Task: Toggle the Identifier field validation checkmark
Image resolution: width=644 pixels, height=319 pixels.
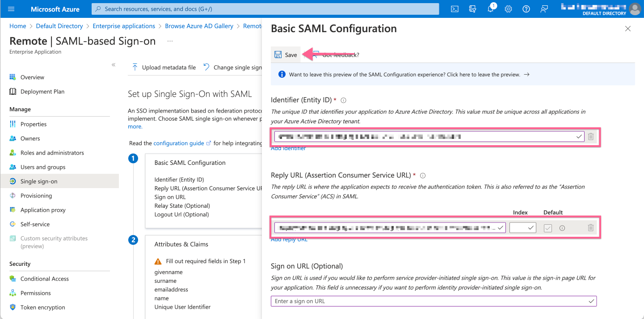Action: click(579, 136)
